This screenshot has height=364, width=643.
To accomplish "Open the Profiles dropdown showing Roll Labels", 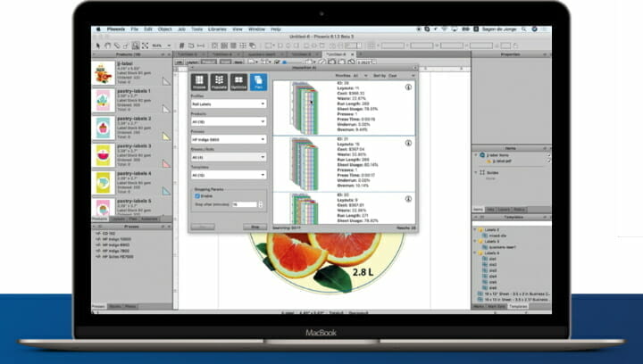I will coord(229,104).
